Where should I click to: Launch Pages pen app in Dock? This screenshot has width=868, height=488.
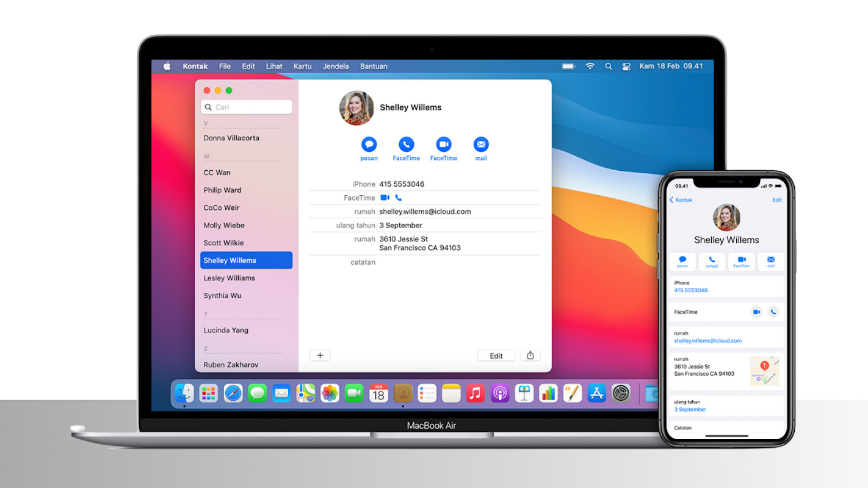click(x=573, y=393)
